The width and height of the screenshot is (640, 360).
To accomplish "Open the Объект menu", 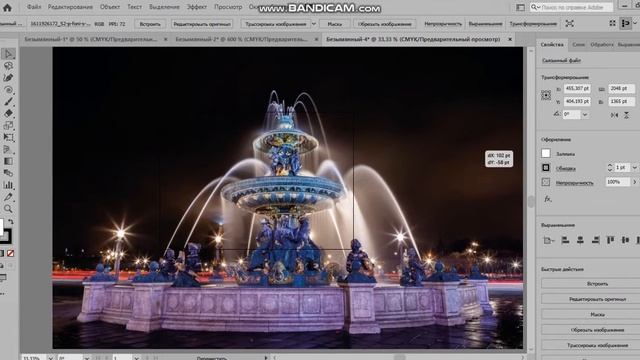I will click(110, 7).
